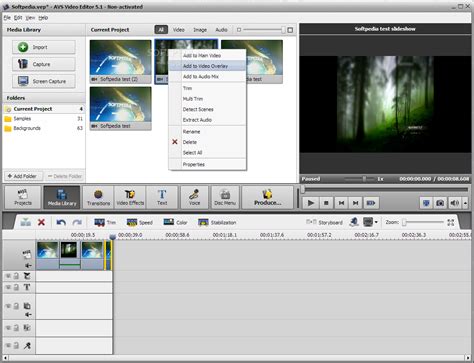This screenshot has height=363, width=474.
Task: Lock the text track
Action: point(16,287)
